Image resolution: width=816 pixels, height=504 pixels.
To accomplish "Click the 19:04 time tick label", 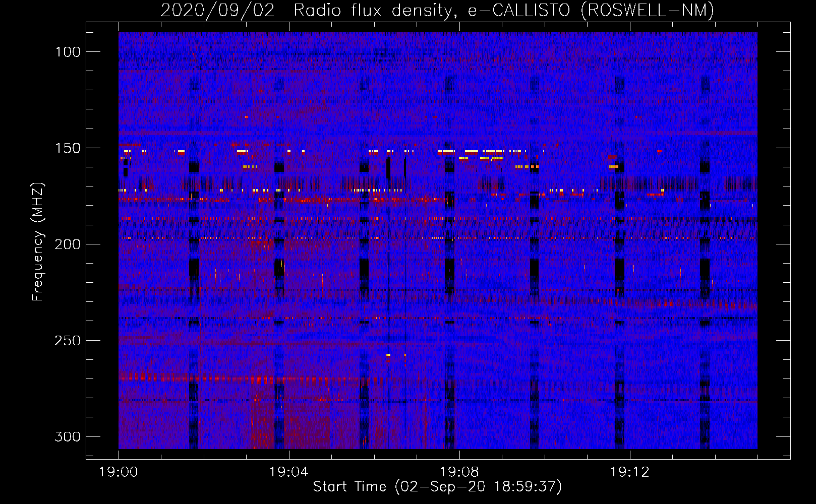I will tap(289, 472).
